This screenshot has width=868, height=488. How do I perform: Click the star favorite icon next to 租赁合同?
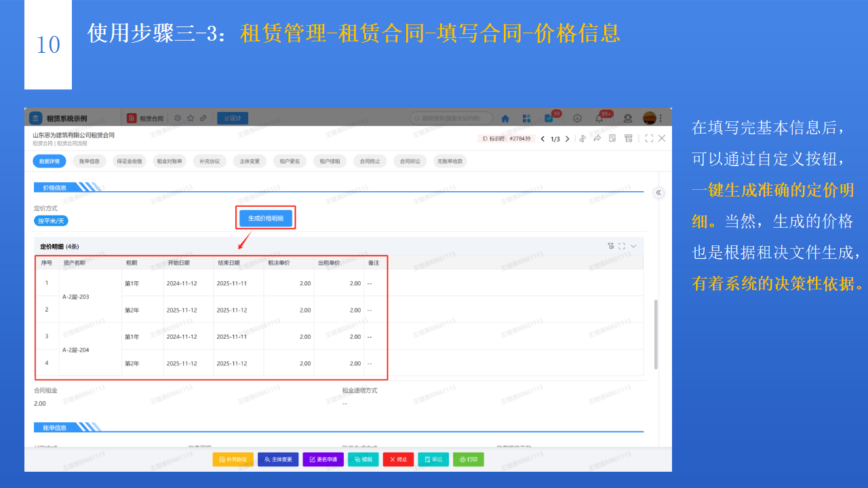coord(191,117)
